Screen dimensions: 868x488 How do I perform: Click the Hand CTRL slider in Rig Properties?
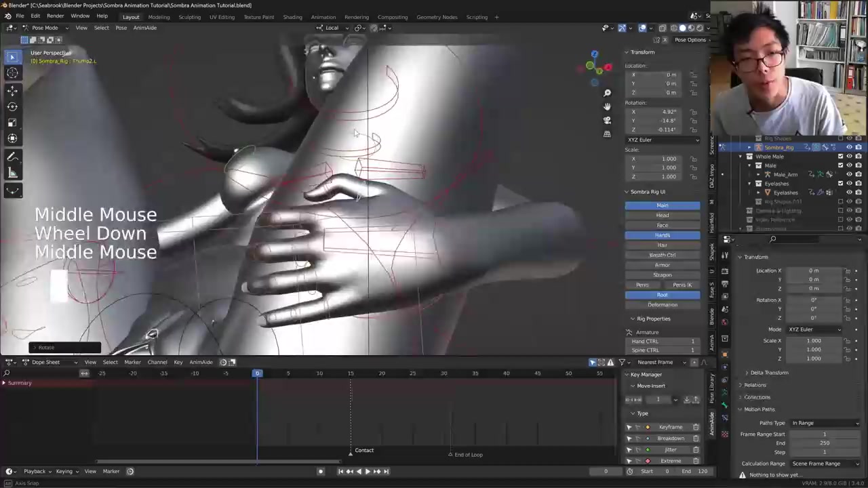[663, 341]
